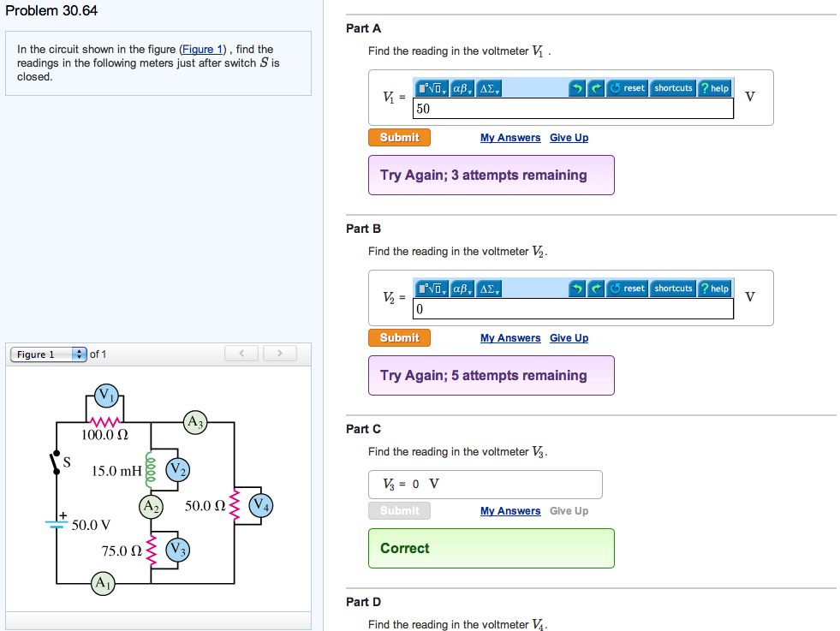Open help in the Part B equation toolbar
The height and width of the screenshot is (631, 840).
[714, 289]
